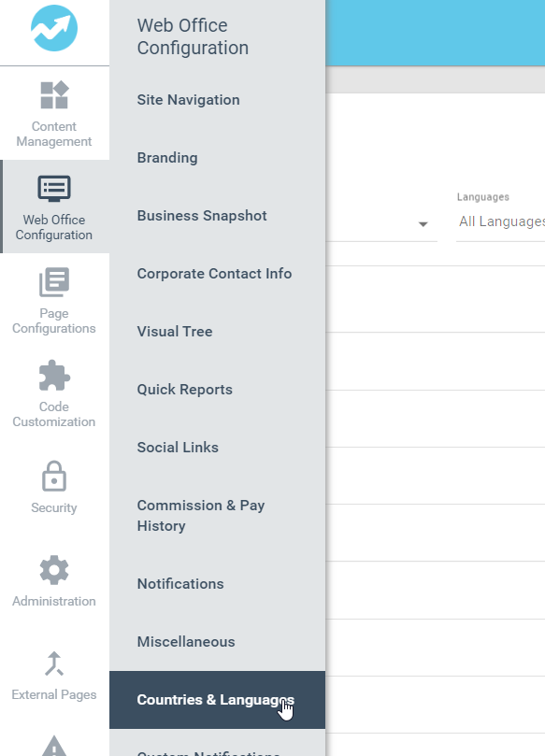Click the blue trending-arrow logo
The height and width of the screenshot is (756, 545).
(54, 28)
